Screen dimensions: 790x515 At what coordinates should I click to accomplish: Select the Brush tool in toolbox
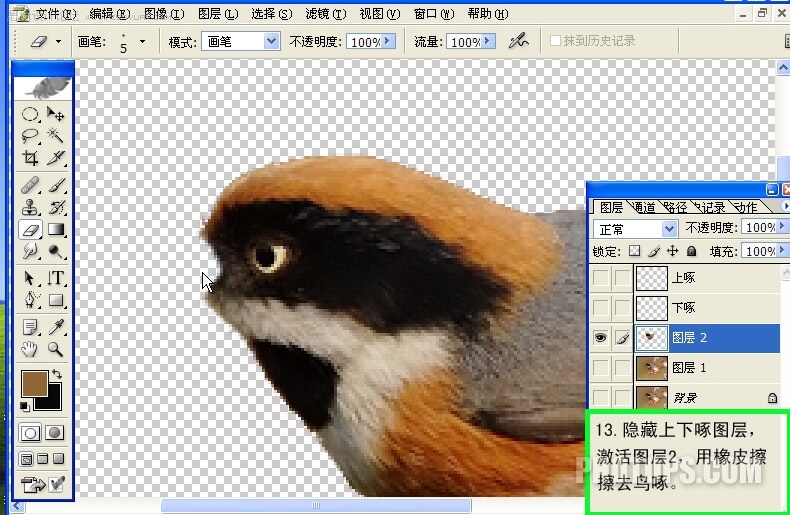coord(55,185)
